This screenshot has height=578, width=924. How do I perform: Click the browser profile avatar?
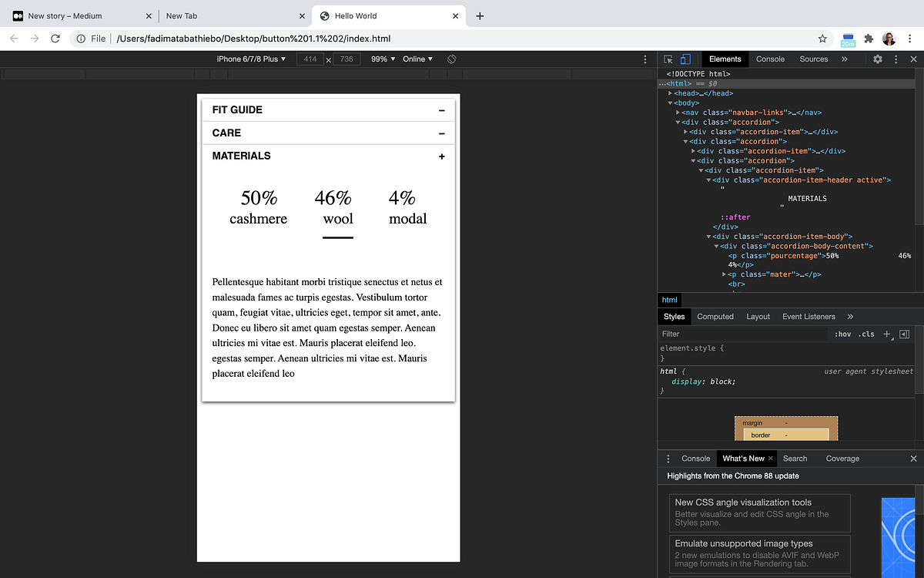pyautogui.click(x=889, y=38)
